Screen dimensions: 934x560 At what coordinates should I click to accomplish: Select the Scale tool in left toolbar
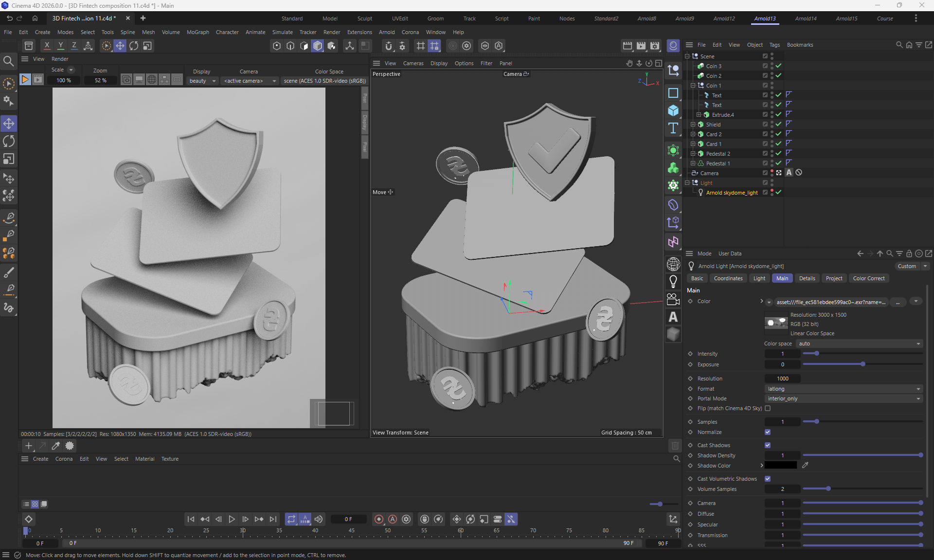9,160
